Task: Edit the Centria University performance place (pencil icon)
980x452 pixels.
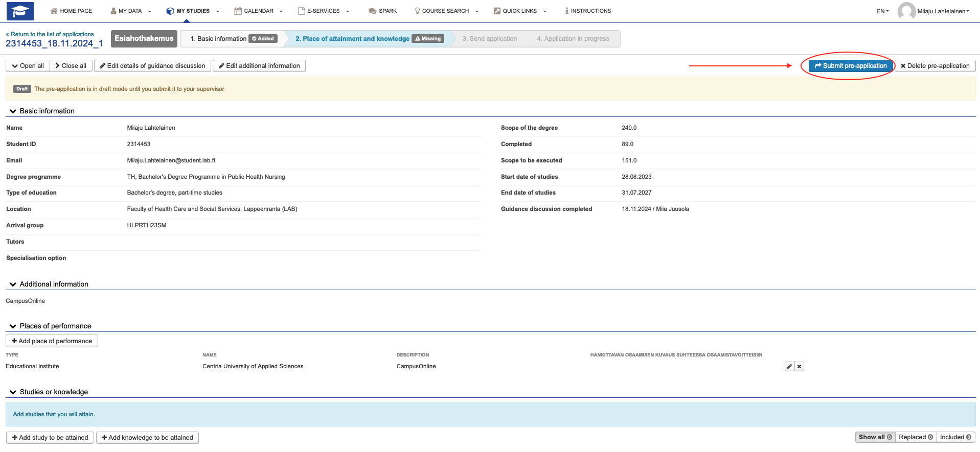Action: (x=789, y=366)
